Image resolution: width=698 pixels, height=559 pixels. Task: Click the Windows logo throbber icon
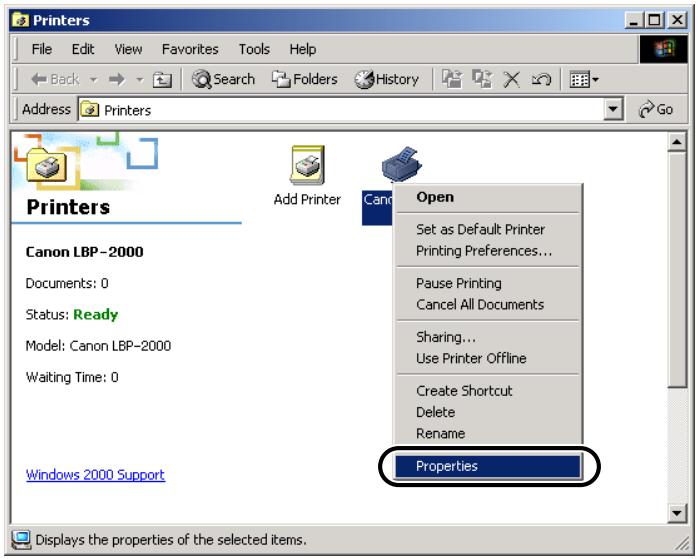tap(664, 49)
